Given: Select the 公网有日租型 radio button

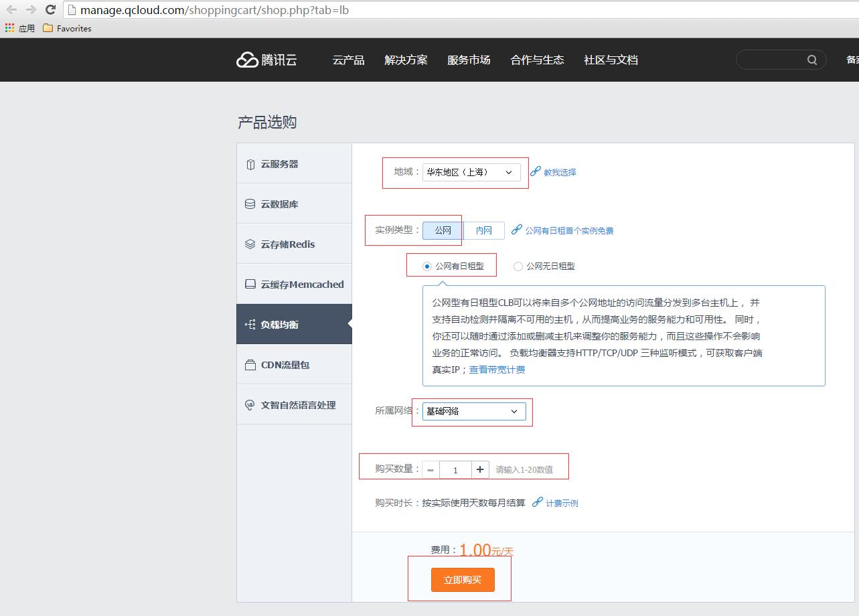Looking at the screenshot, I should tap(427, 266).
